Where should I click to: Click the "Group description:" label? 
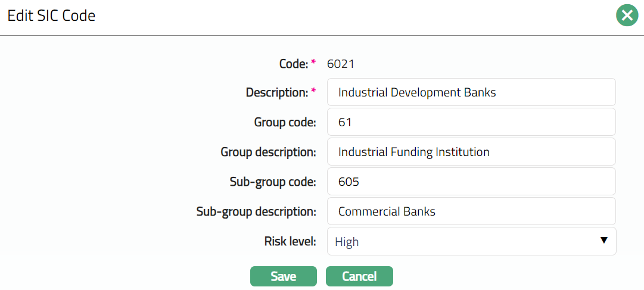click(268, 152)
